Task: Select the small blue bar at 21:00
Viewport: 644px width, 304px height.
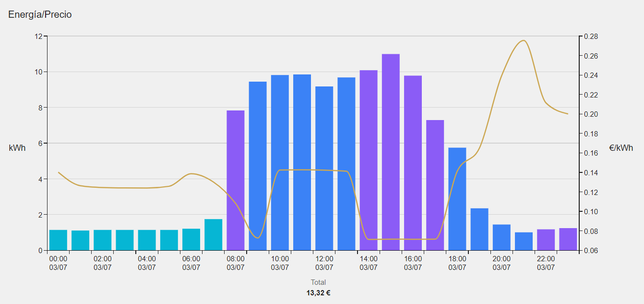Action: tap(524, 242)
